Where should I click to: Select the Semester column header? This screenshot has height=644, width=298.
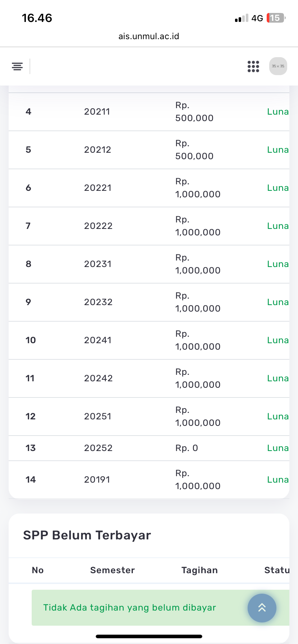pyautogui.click(x=112, y=570)
